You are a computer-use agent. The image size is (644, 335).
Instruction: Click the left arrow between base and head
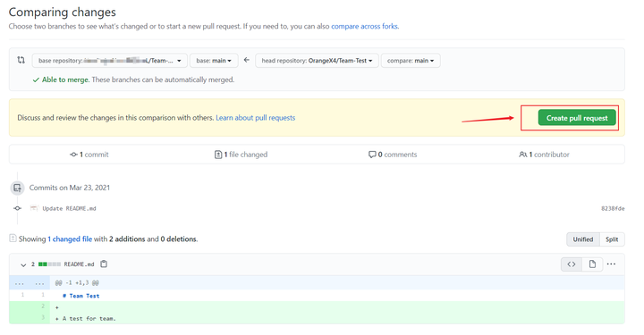click(x=247, y=60)
